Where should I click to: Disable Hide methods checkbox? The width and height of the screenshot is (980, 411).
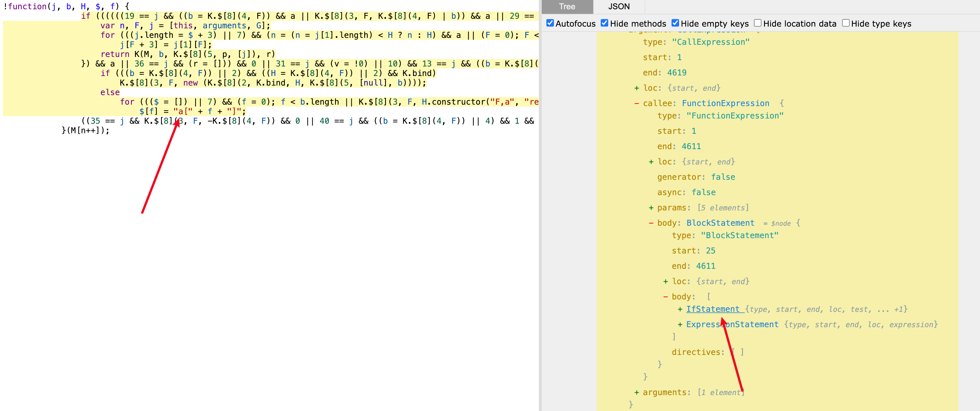click(604, 23)
